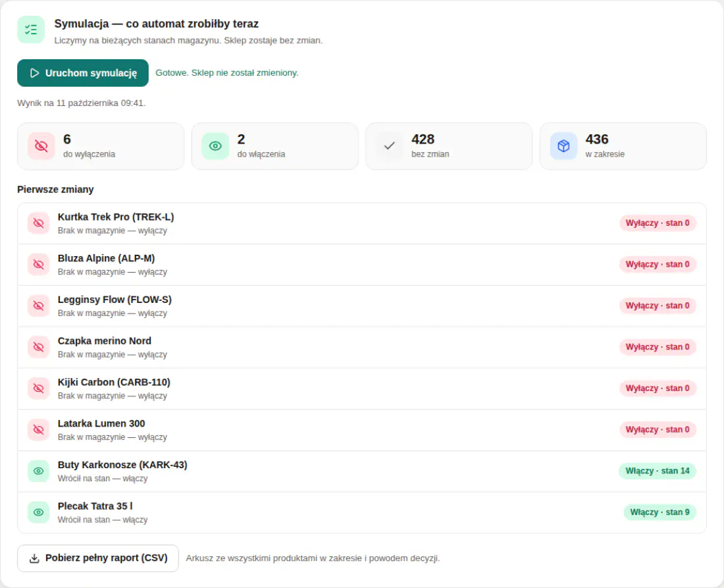724x588 pixels.
Task: Click the crossed-eye icon in 'do wyłączenia' card
Action: 41,146
